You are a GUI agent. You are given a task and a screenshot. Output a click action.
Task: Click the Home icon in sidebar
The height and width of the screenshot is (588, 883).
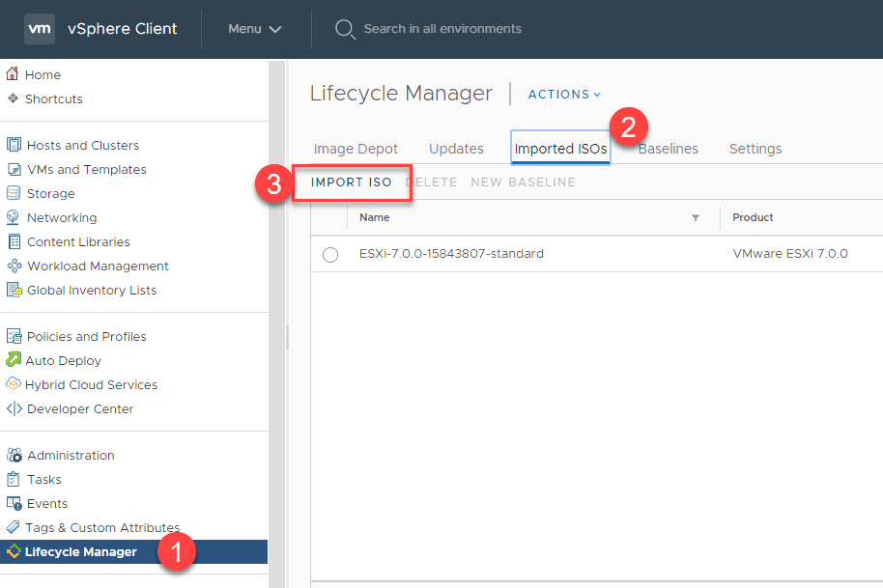[14, 74]
